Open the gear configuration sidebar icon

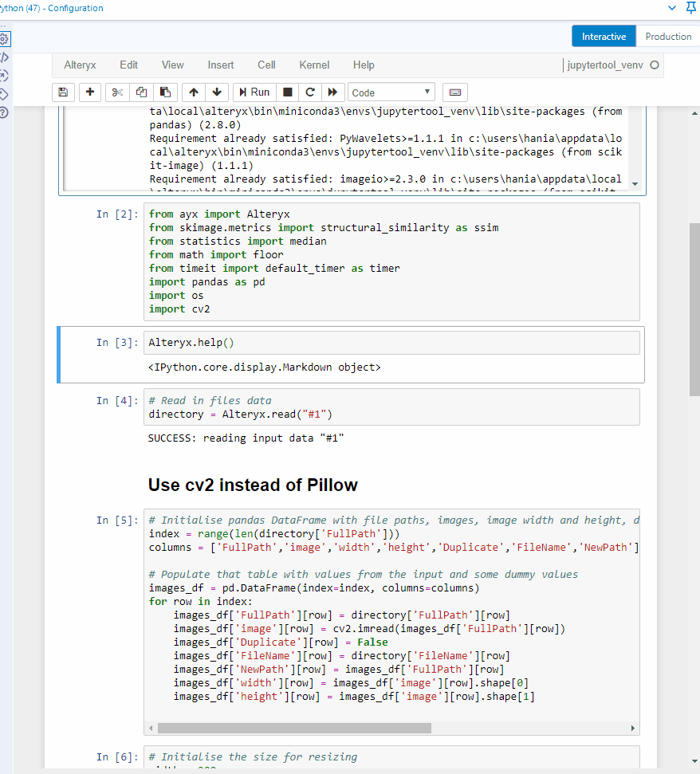click(4, 39)
